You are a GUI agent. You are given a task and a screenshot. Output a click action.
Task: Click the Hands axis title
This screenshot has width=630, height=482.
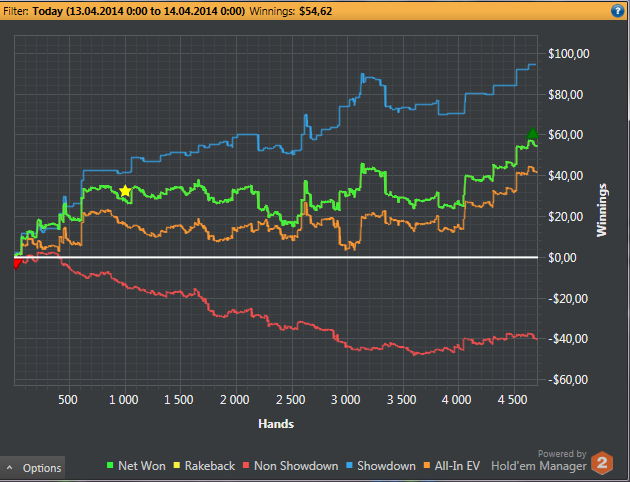point(276,424)
